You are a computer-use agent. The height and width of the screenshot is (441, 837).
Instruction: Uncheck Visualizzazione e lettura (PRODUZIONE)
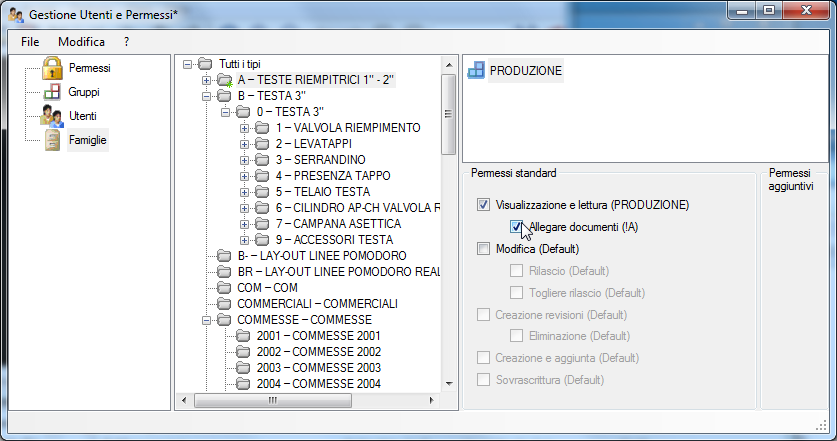click(x=484, y=205)
